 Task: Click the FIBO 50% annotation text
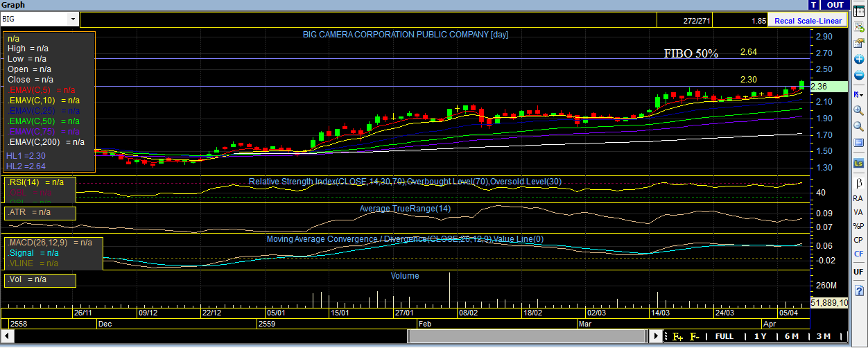691,53
